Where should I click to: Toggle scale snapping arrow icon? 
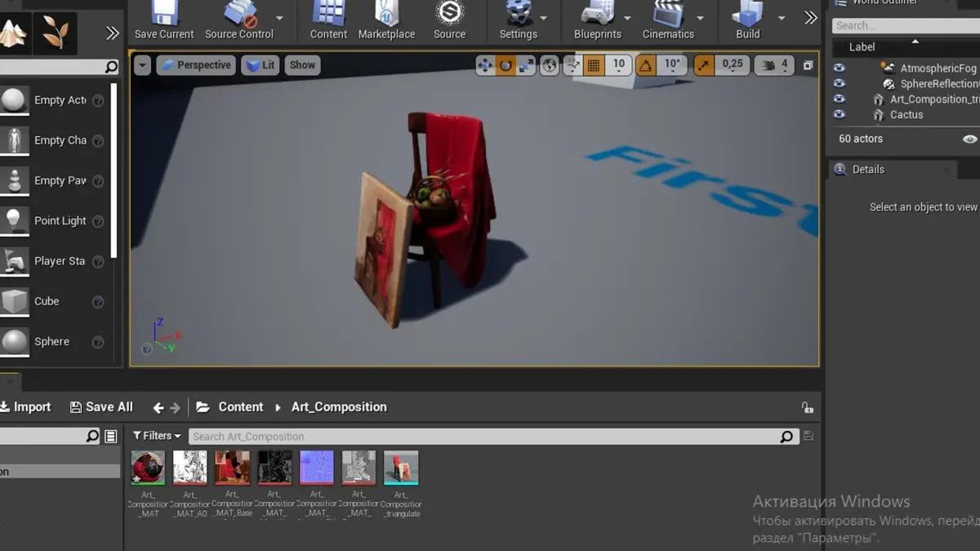[704, 65]
